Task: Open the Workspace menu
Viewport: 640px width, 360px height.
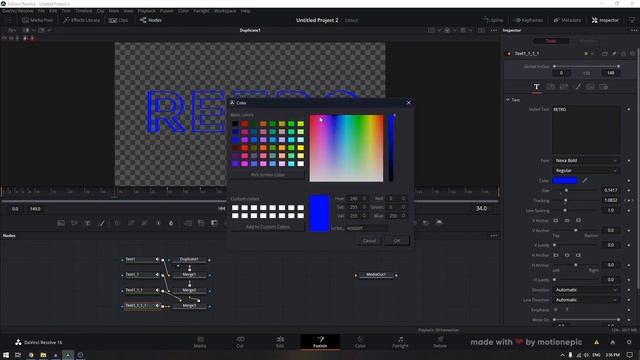Action: coord(225,11)
